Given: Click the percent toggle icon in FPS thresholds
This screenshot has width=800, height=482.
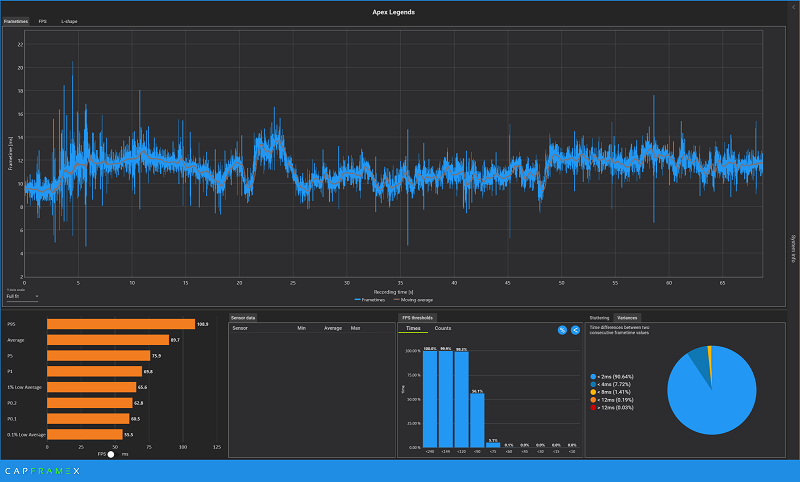Looking at the screenshot, I should [562, 329].
